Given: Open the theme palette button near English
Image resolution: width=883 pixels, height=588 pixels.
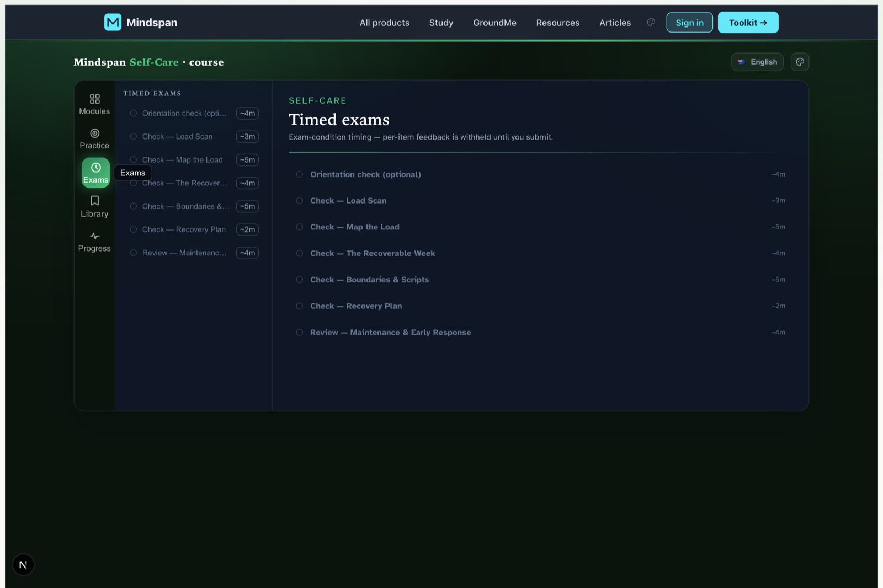Looking at the screenshot, I should [x=800, y=62].
